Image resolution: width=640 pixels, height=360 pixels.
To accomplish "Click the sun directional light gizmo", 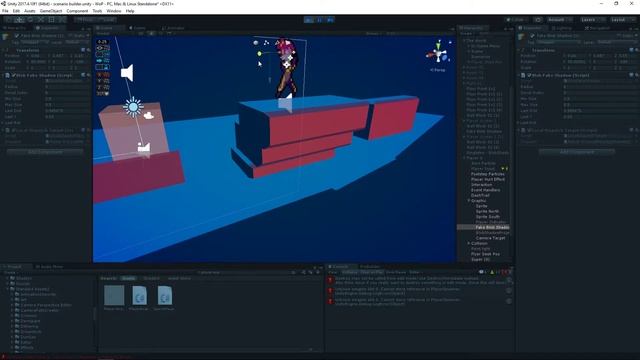I will [x=133, y=107].
